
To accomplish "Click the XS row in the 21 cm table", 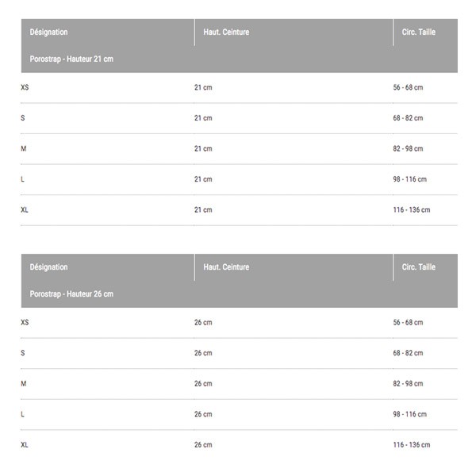I will [x=240, y=87].
